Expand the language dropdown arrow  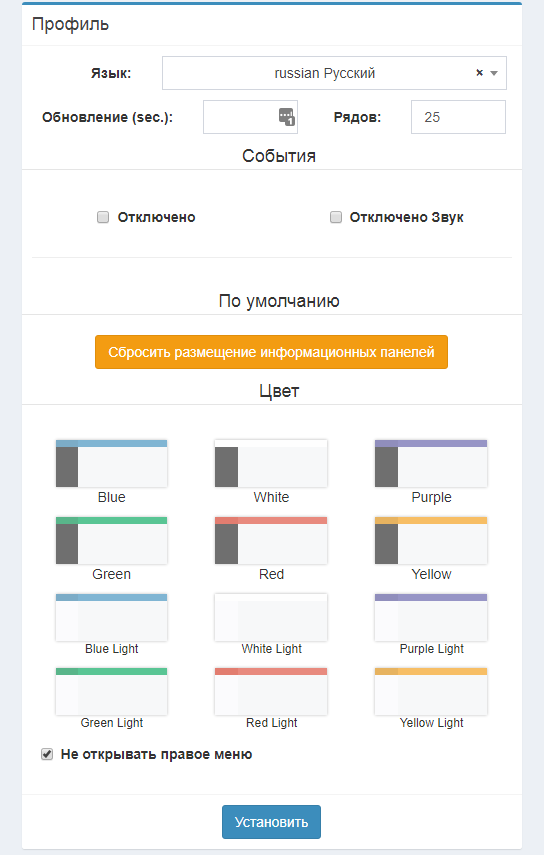coord(494,73)
